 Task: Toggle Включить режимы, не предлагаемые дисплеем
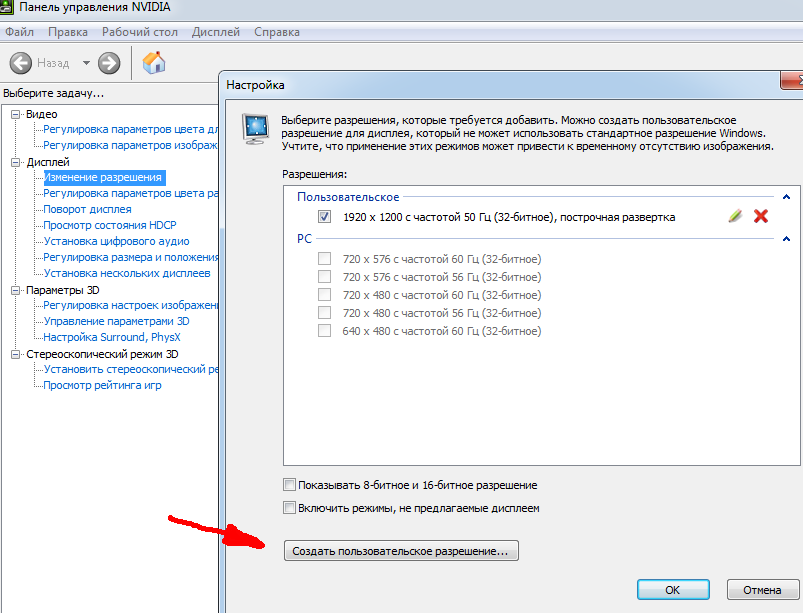pos(290,508)
